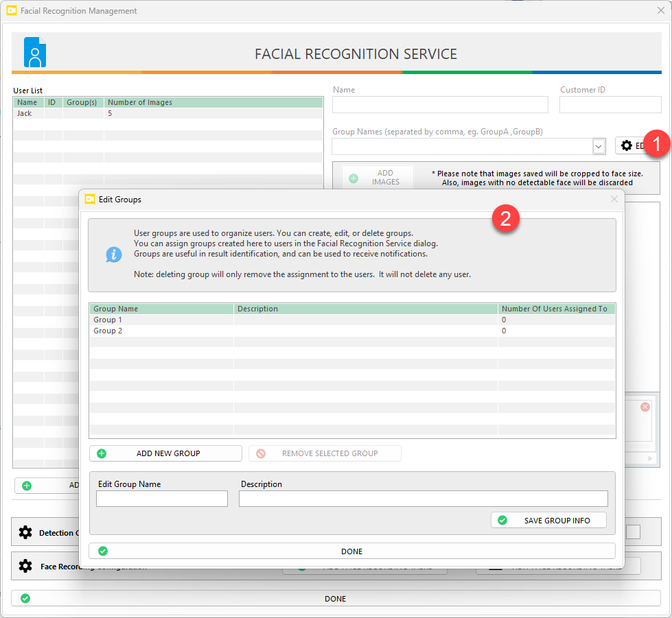Click the green checkmark icon on Save Group Info
Screen dimensions: 672x618
coord(502,521)
